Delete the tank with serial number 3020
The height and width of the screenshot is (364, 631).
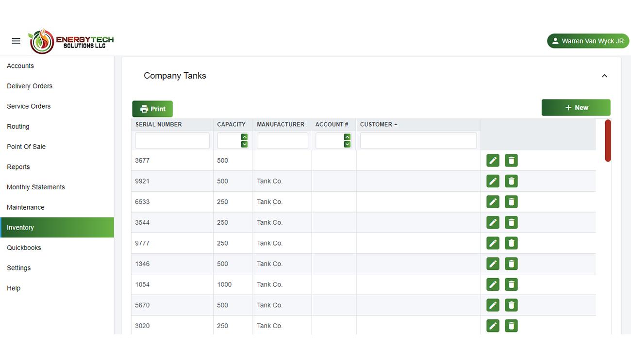click(x=511, y=326)
